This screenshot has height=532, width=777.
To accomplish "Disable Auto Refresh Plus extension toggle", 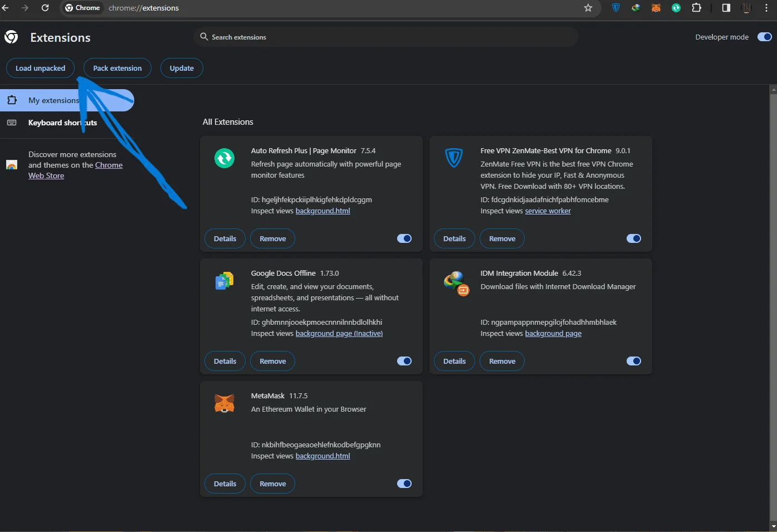I will (404, 238).
